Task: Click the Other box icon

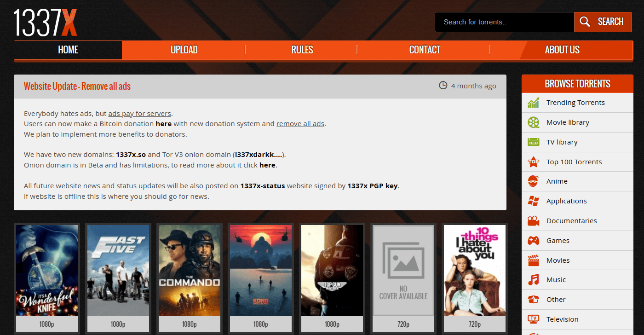Action: click(534, 300)
